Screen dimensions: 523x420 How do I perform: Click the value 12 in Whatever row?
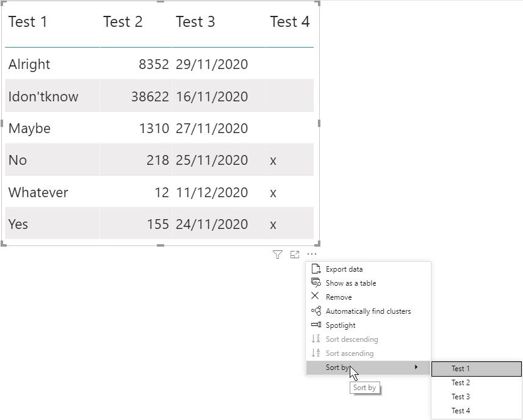(x=162, y=192)
